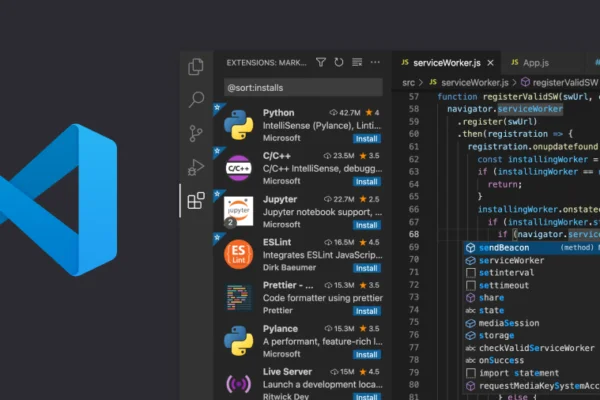
Task: Install the ESLint extension
Action: (367, 268)
